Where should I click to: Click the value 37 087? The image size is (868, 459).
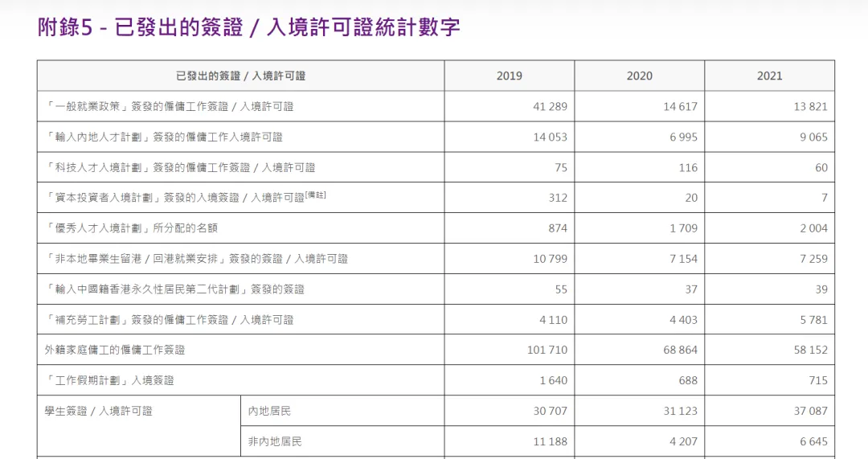[810, 411]
